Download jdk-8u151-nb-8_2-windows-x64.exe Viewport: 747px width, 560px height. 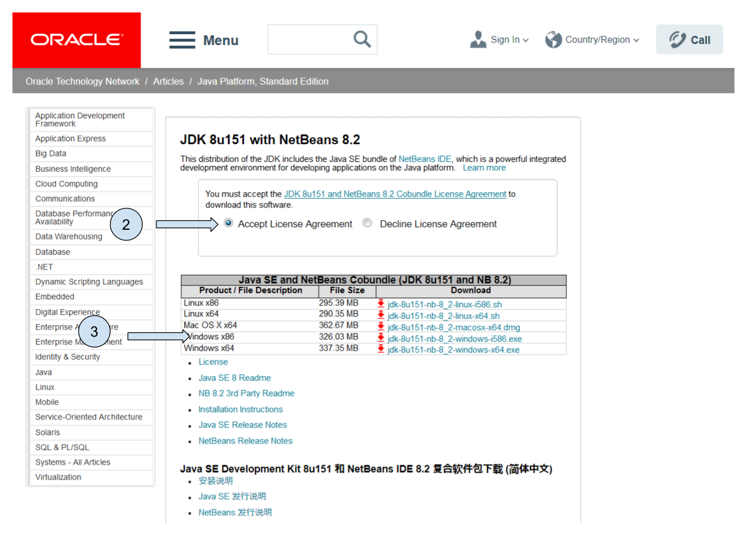(453, 350)
